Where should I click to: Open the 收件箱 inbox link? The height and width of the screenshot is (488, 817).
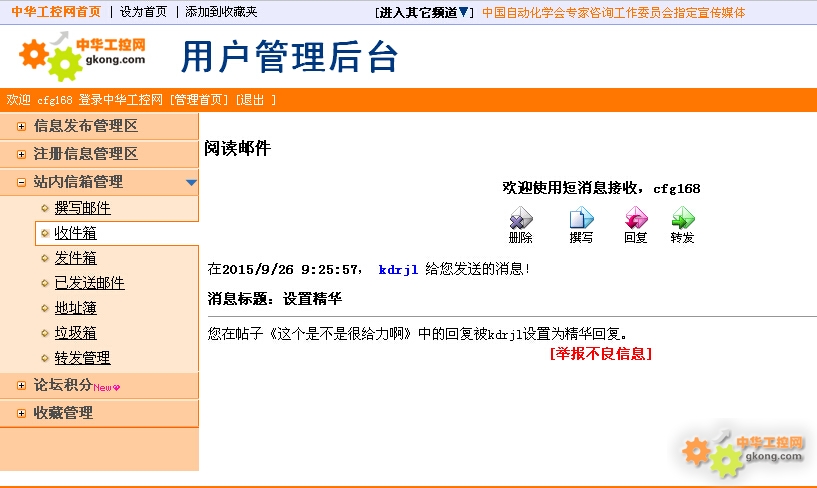coord(76,233)
